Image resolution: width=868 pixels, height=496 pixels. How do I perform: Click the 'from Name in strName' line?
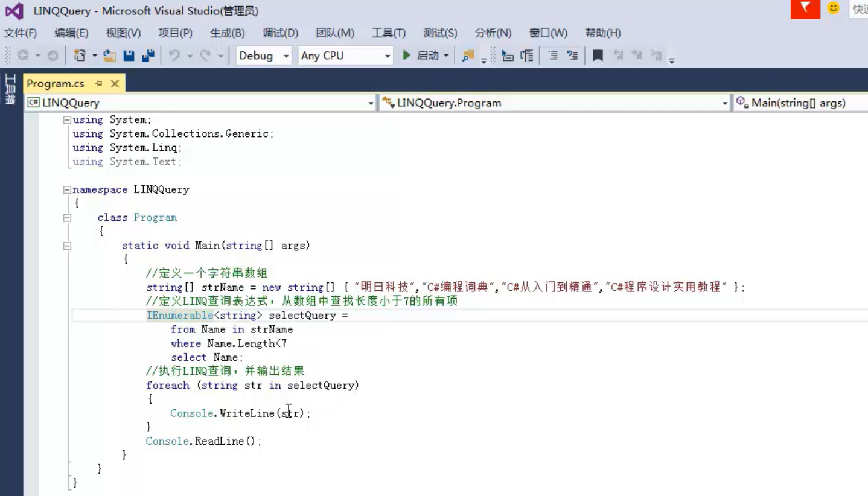232,329
